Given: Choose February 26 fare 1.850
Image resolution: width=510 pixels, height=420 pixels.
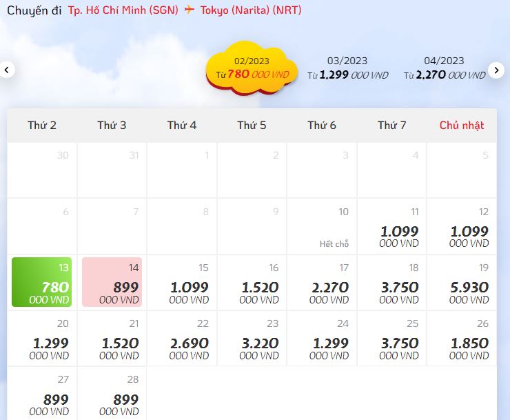Looking at the screenshot, I should (462, 339).
